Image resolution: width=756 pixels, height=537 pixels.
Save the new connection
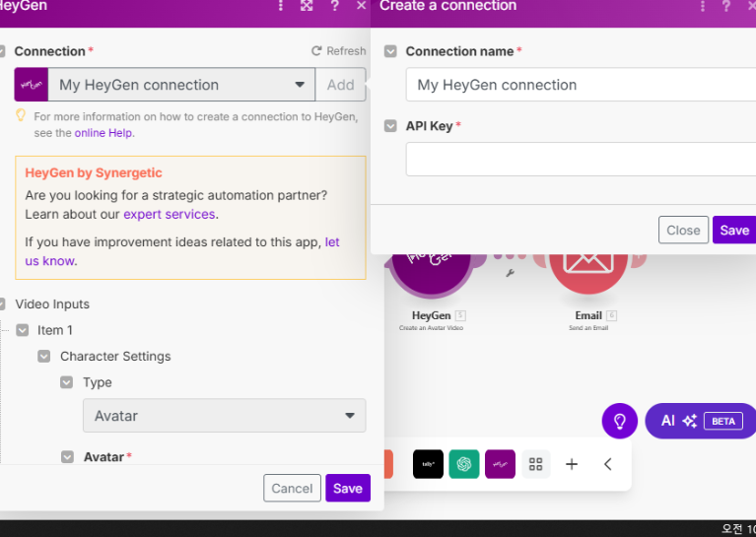coord(734,230)
